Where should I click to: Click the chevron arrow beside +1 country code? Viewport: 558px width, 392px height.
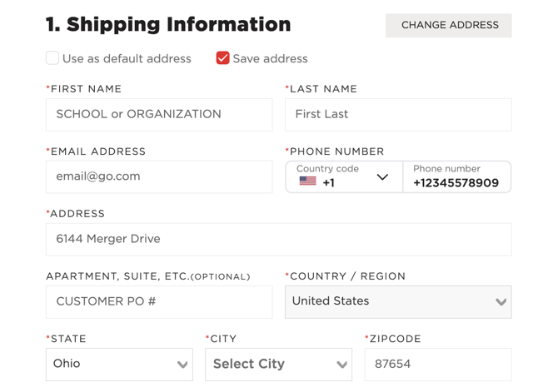382,176
